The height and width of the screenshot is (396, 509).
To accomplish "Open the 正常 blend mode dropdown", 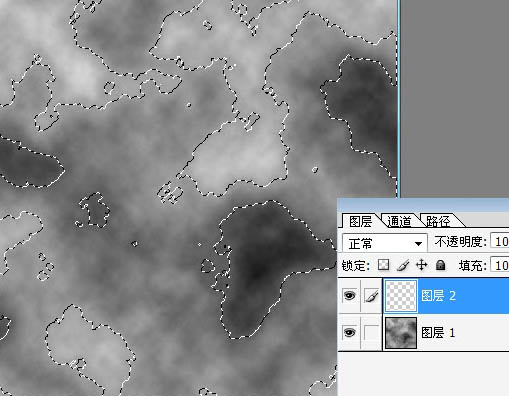I will click(x=385, y=243).
